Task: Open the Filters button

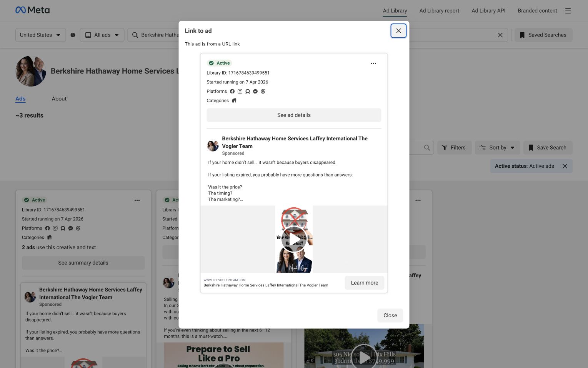Action: click(x=454, y=148)
